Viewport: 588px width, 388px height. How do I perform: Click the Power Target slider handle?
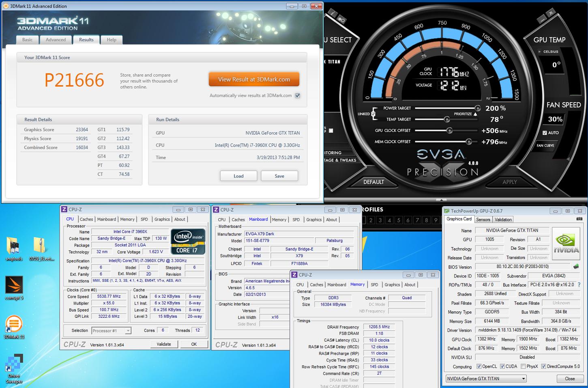pos(478,108)
